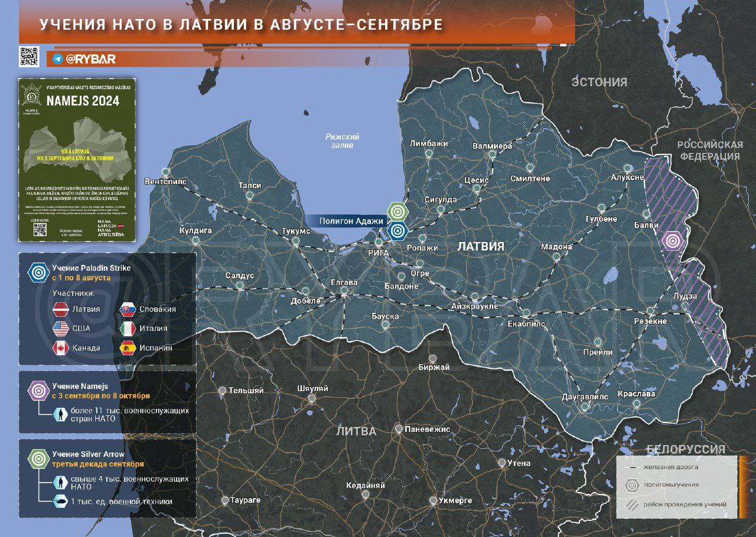Click the Canada flag icon
The height and width of the screenshot is (537, 756).
pos(61,348)
